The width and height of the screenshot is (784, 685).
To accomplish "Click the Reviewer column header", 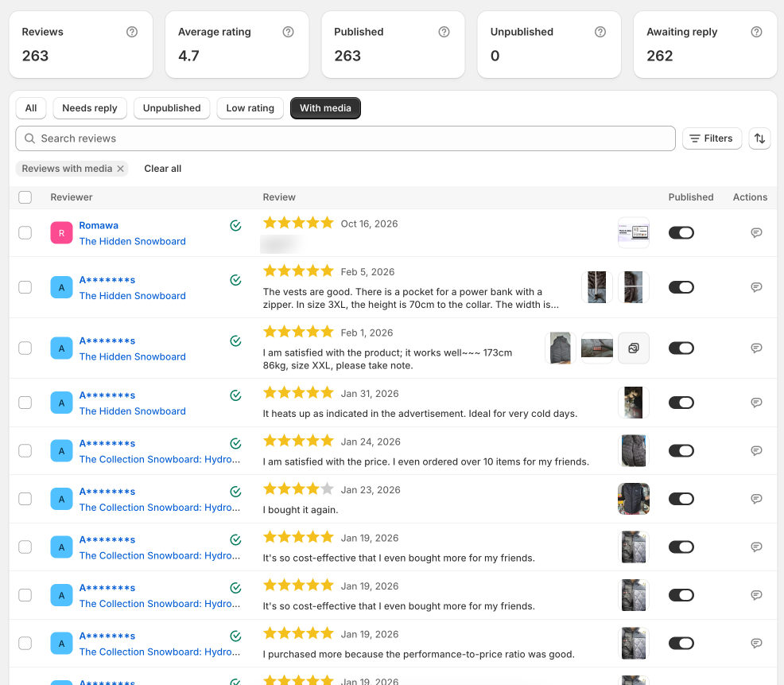I will coord(72,197).
